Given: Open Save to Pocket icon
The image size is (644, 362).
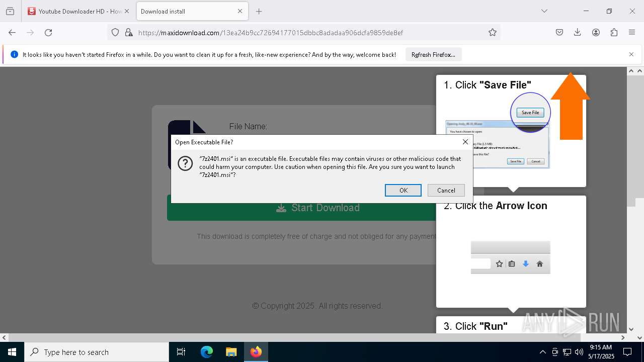Looking at the screenshot, I should 559,32.
